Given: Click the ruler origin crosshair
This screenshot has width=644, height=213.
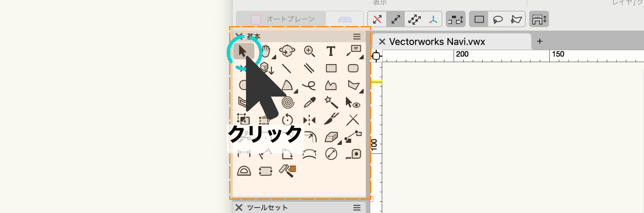Looking at the screenshot, I should (376, 56).
